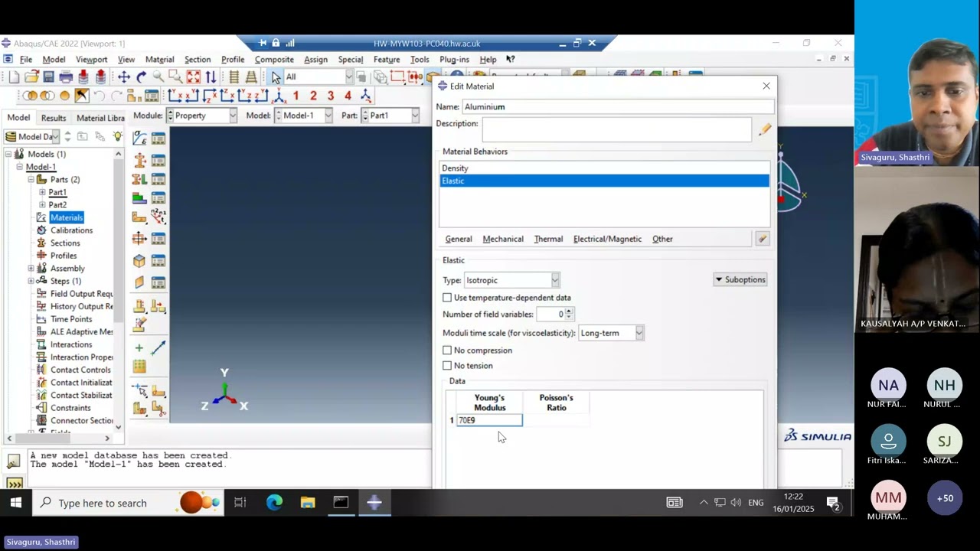The height and width of the screenshot is (551, 980).
Task: Select the Rotate view tool
Action: click(x=141, y=77)
